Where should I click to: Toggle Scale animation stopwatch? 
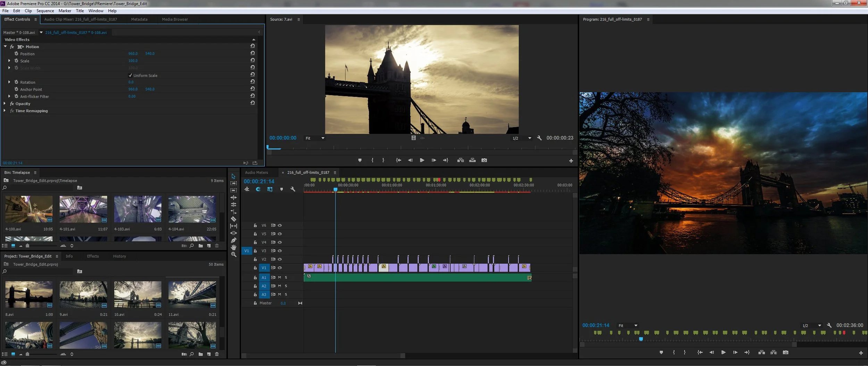pos(16,60)
